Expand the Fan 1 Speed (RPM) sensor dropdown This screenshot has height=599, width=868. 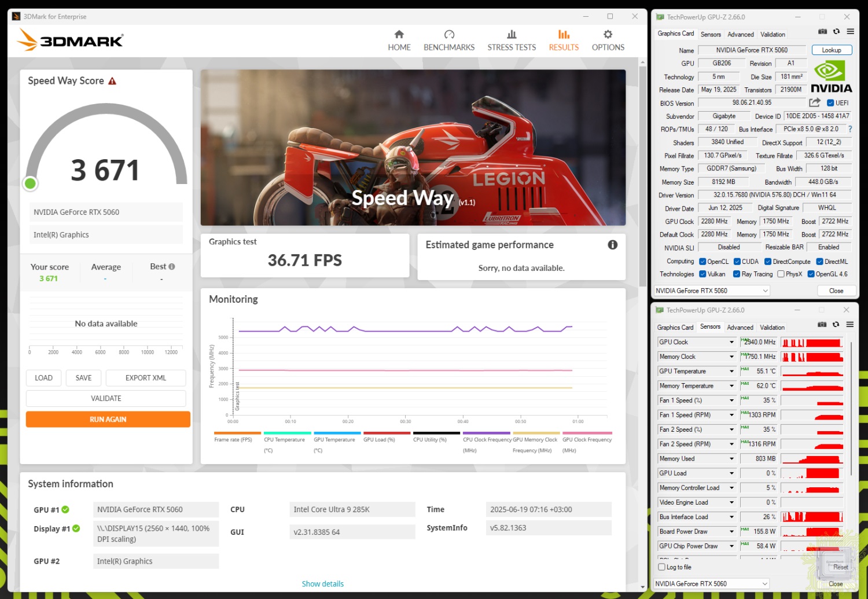coord(731,415)
